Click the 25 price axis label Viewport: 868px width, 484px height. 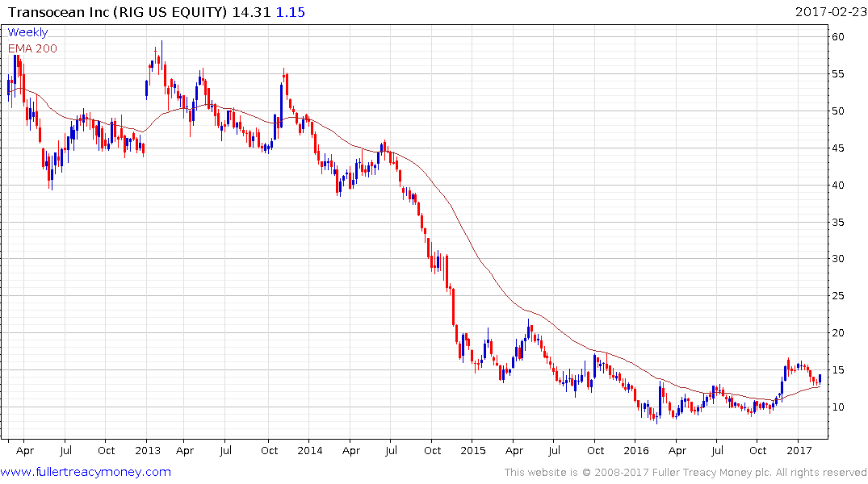pyautogui.click(x=837, y=296)
